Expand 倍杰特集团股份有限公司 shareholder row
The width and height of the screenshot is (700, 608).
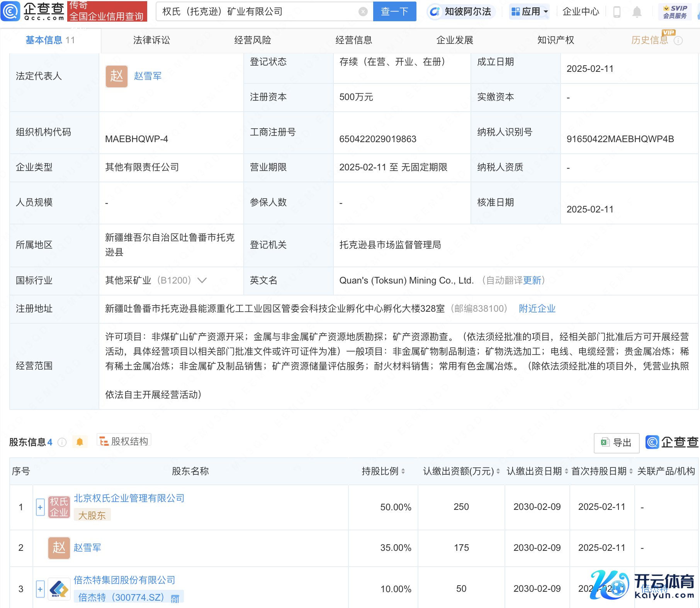coord(40,589)
